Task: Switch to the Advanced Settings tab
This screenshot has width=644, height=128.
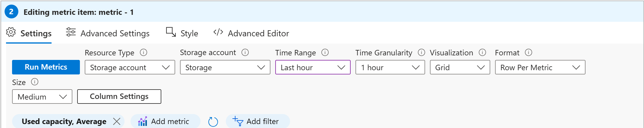Action: [108, 33]
